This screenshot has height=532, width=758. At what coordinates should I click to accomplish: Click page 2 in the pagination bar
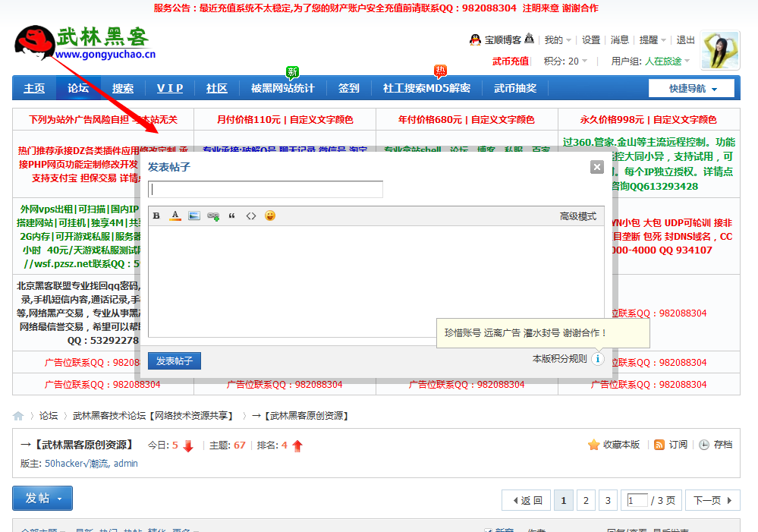click(x=586, y=500)
